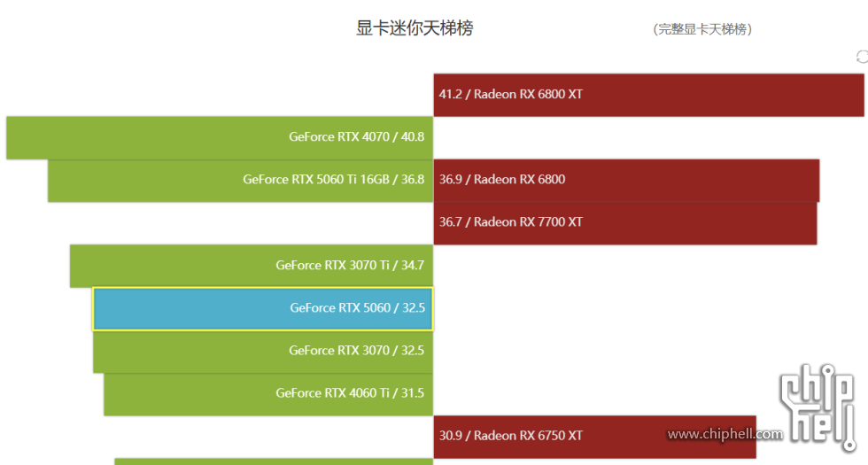Select the GeForce RTX 4070 bar
The image size is (868, 465).
pos(220,138)
